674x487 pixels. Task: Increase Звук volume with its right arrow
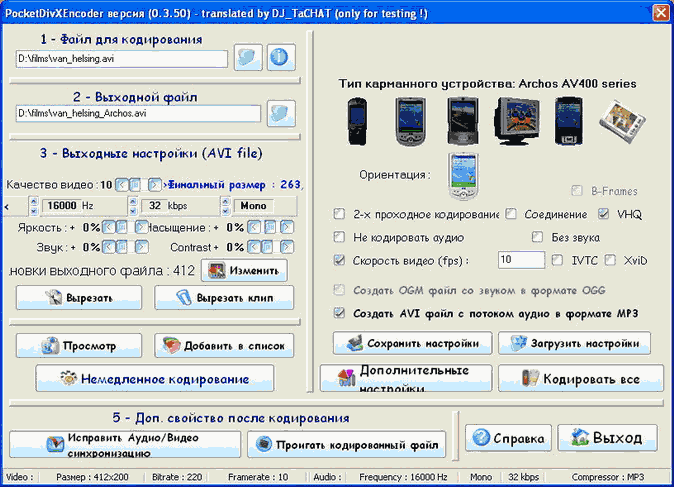point(141,247)
